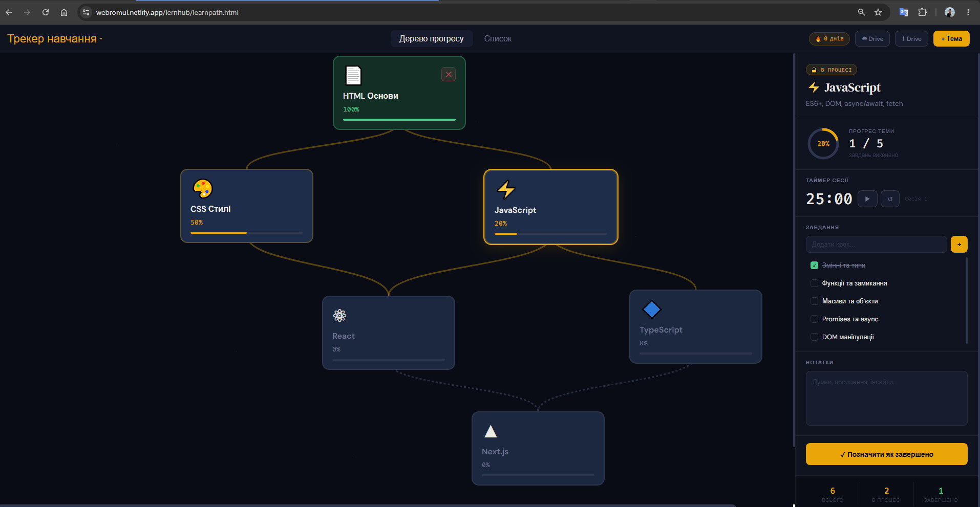The image size is (980, 507).
Task: Focus the Додати крок input field
Action: [876, 245]
